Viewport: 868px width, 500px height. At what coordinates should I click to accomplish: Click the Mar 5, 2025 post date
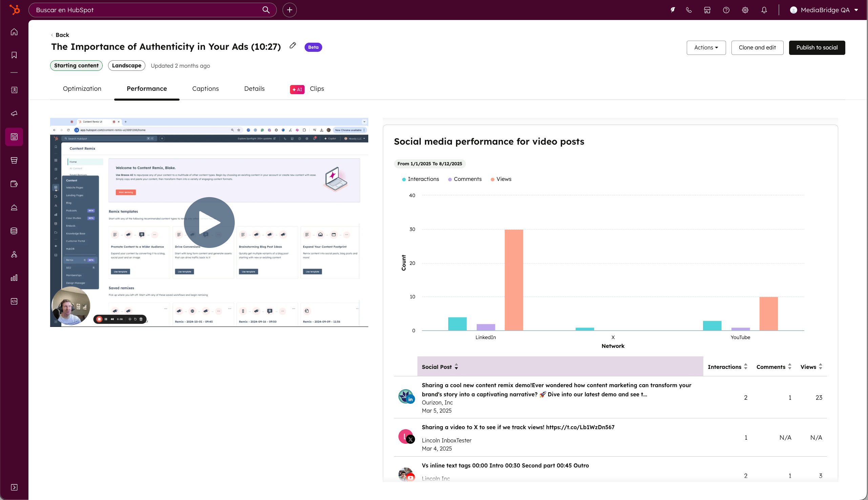coord(437,411)
